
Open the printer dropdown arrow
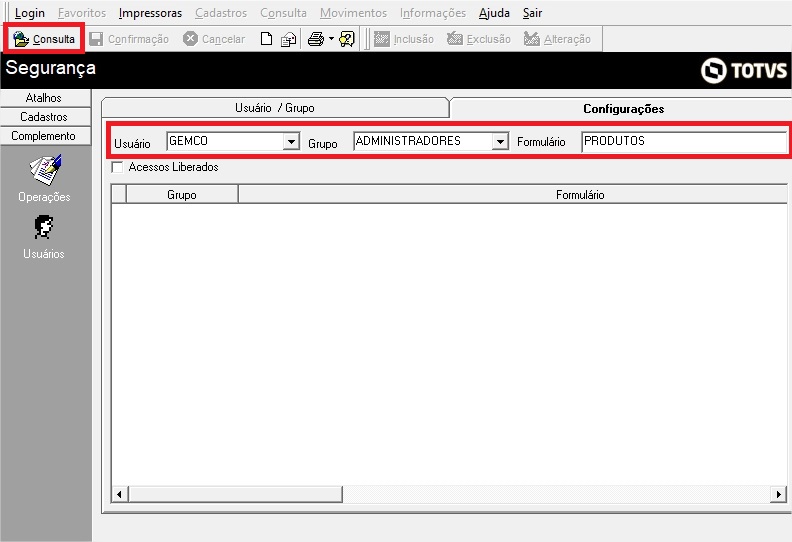coord(331,38)
